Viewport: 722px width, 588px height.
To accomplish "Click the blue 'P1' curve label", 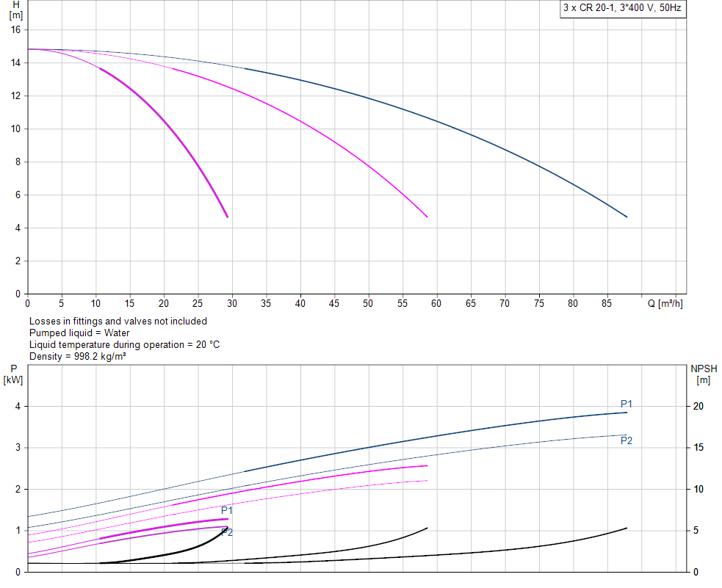I will pos(627,404).
